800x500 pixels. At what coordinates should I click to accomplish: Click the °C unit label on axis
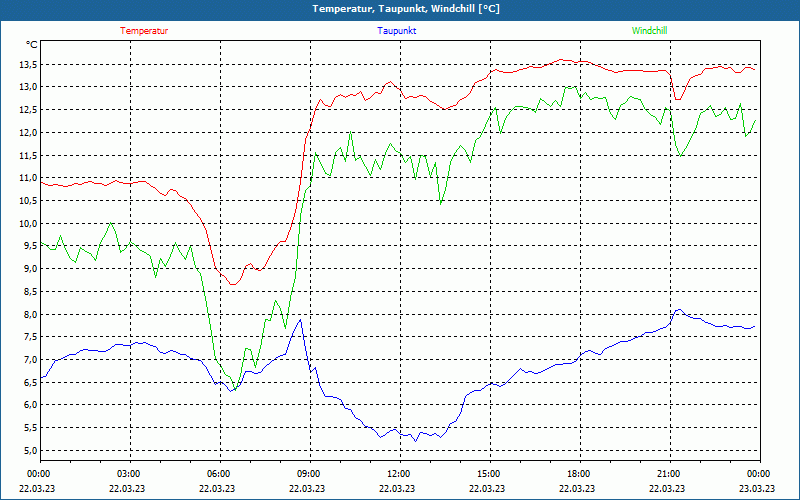32,45
